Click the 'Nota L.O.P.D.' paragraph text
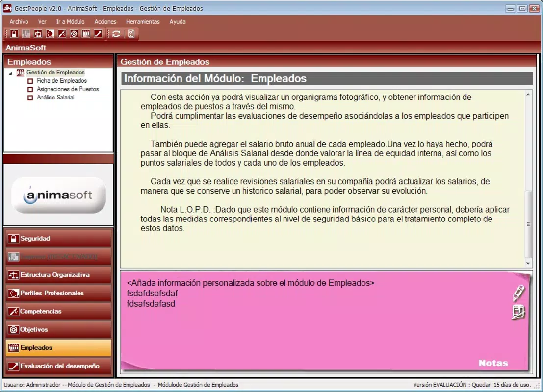 tap(325, 219)
